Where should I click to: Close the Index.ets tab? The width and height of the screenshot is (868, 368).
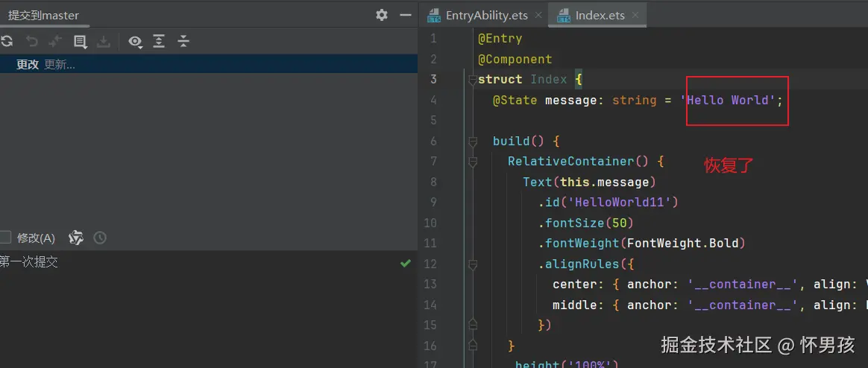coord(635,16)
